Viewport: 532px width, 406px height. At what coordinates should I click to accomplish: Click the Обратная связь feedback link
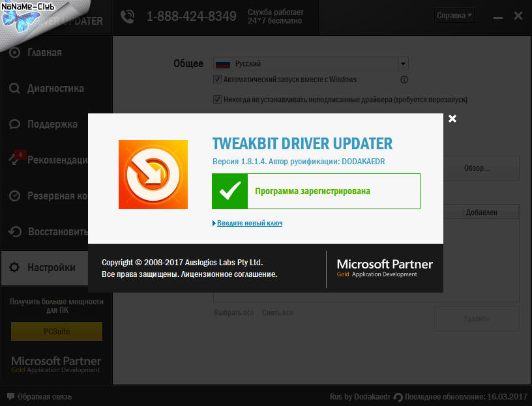click(44, 396)
